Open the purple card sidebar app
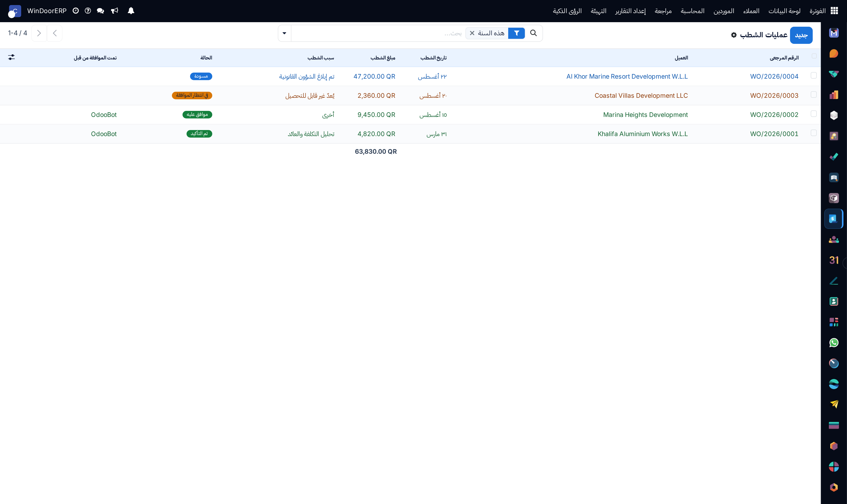847x504 pixels. coord(834,425)
